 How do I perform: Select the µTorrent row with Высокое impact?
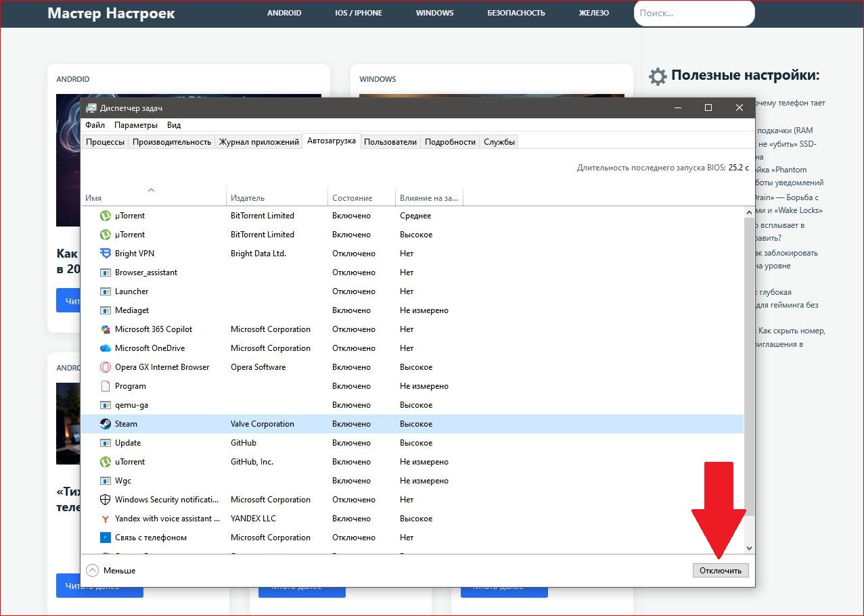pos(412,235)
